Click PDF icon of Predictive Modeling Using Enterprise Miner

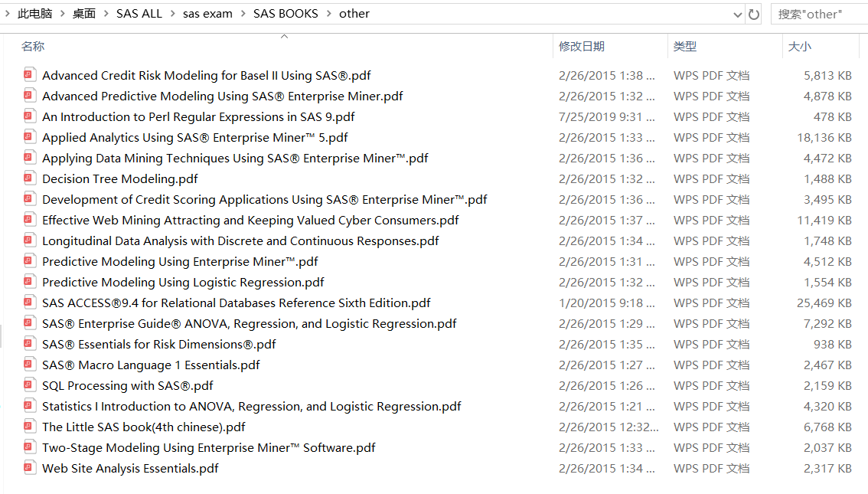point(30,260)
